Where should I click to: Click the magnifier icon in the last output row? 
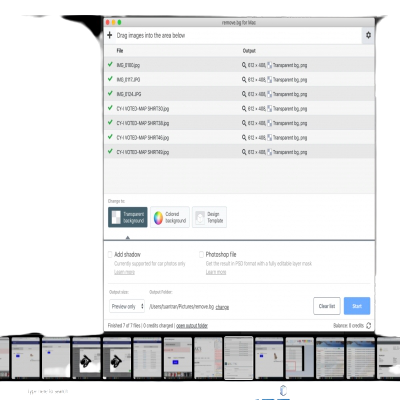pos(244,152)
